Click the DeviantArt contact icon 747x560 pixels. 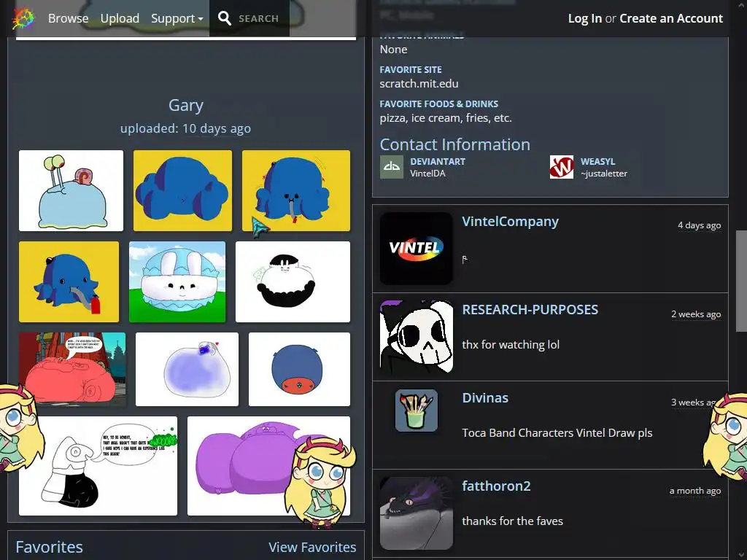pos(392,167)
